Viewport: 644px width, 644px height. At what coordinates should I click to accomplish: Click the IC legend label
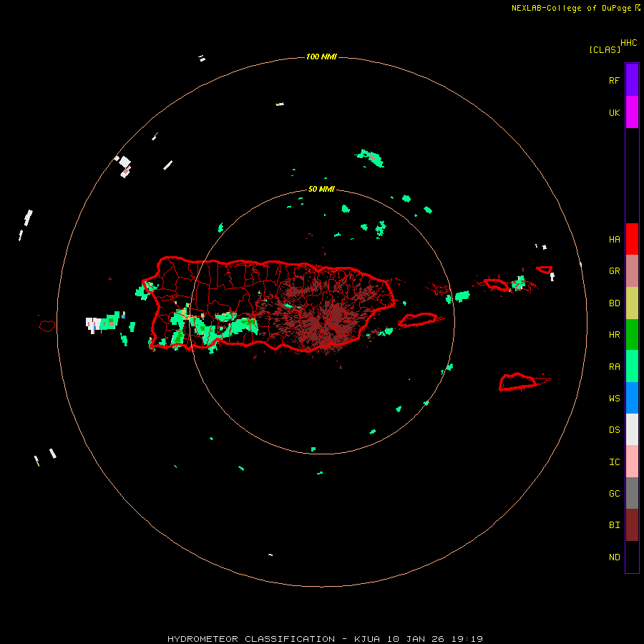click(x=614, y=462)
